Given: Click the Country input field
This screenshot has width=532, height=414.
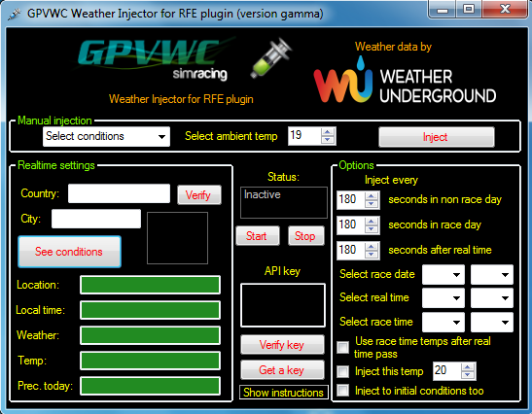Looking at the screenshot, I should tap(119, 193).
